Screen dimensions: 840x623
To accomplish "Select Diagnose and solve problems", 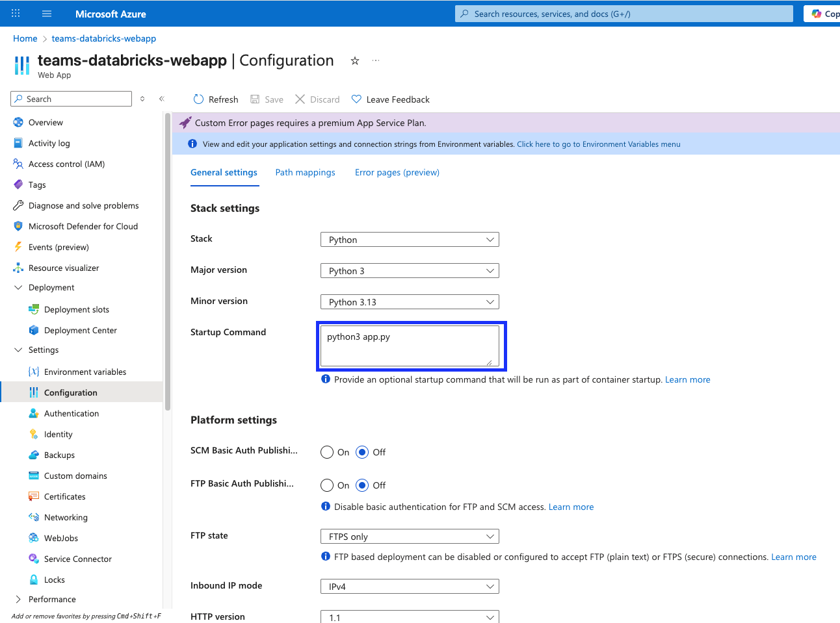I will coord(85,205).
